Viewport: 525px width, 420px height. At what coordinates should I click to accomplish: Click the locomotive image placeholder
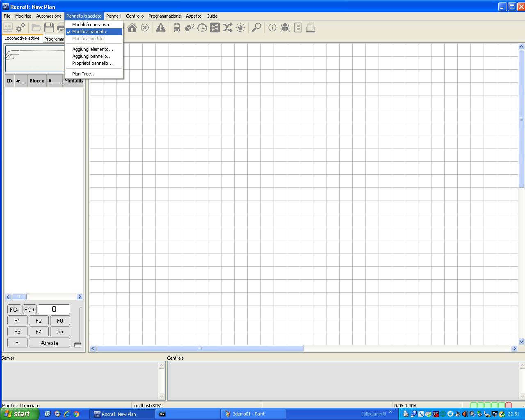point(34,59)
